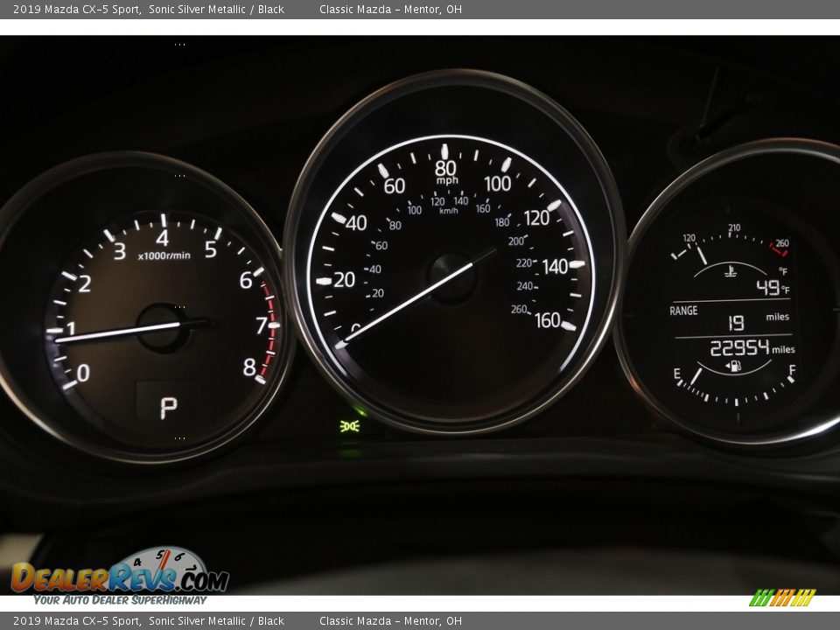Click the Your Auto Dealer SuperHighway tagline
Image resolution: width=840 pixels, height=630 pixels.
pos(120,600)
